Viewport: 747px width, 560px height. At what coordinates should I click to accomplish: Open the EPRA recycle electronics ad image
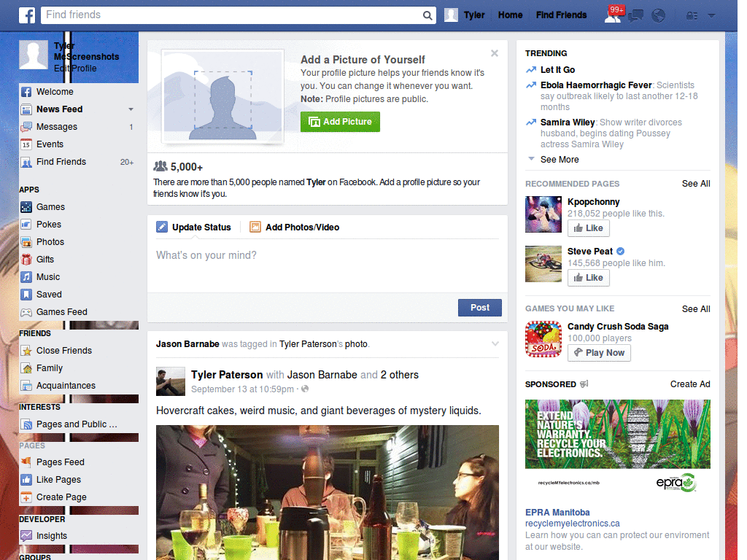[617, 448]
